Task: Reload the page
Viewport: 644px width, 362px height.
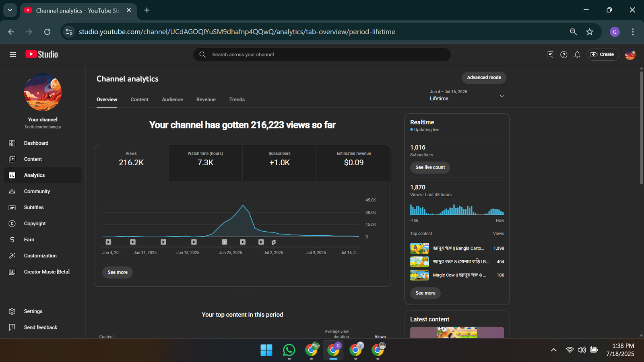Action: pyautogui.click(x=47, y=32)
